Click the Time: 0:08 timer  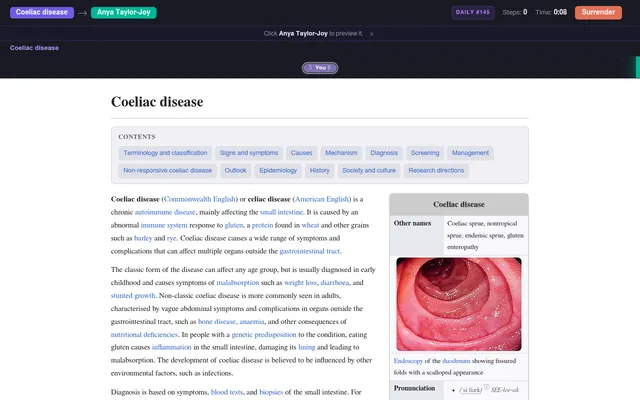tap(551, 12)
